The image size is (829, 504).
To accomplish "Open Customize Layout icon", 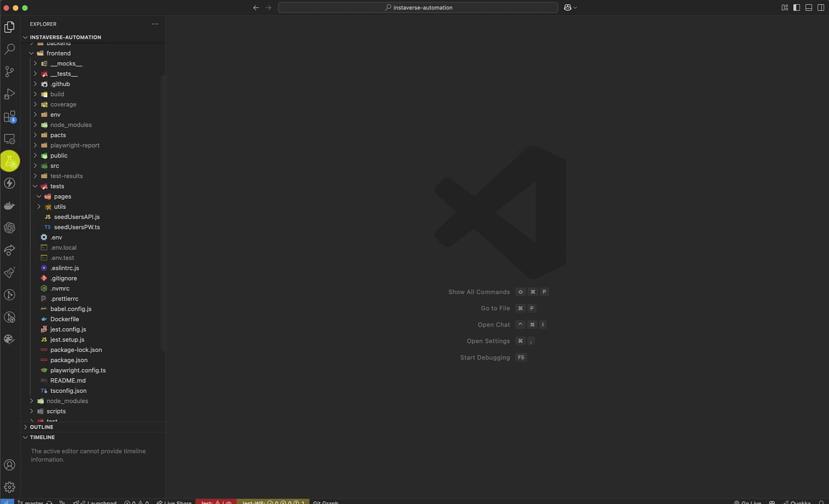I will tap(785, 7).
